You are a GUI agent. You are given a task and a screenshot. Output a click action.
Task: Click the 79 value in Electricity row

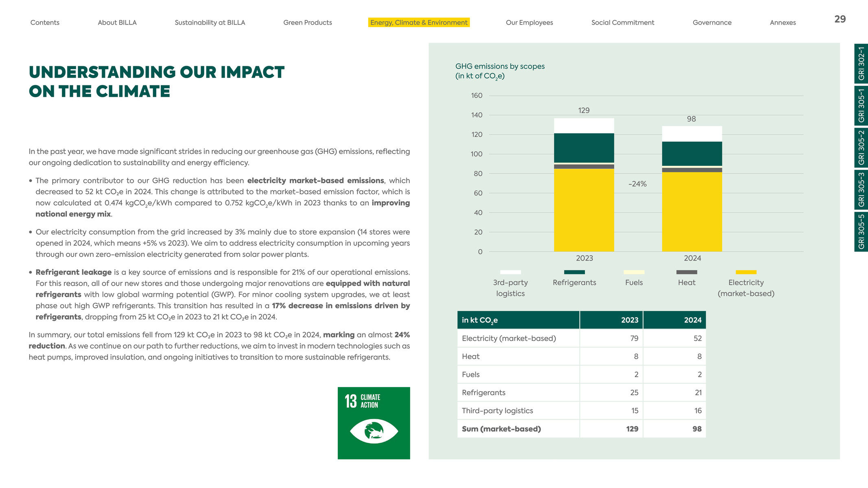tap(634, 338)
